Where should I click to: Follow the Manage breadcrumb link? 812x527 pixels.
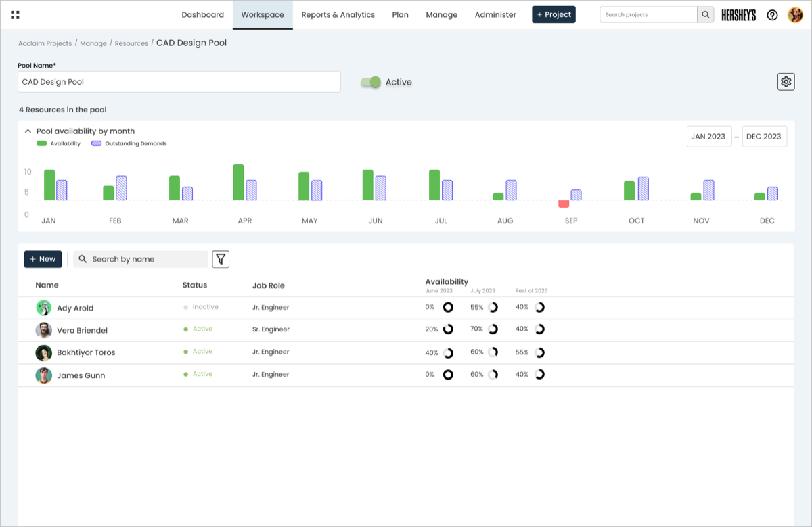click(x=93, y=43)
